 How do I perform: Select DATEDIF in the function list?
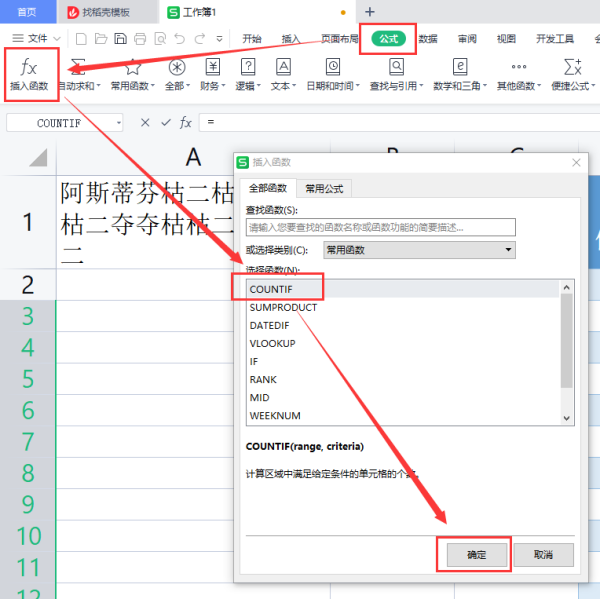click(x=403, y=325)
